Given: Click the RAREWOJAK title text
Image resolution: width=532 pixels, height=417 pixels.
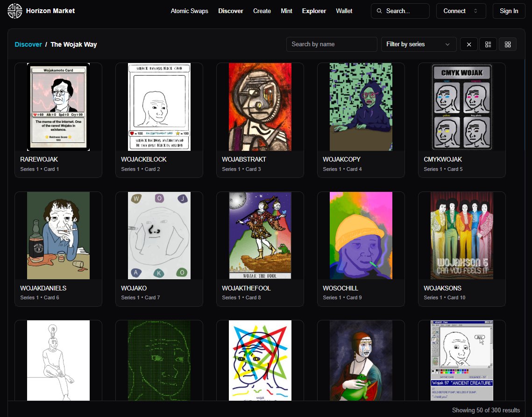Looking at the screenshot, I should 39,160.
